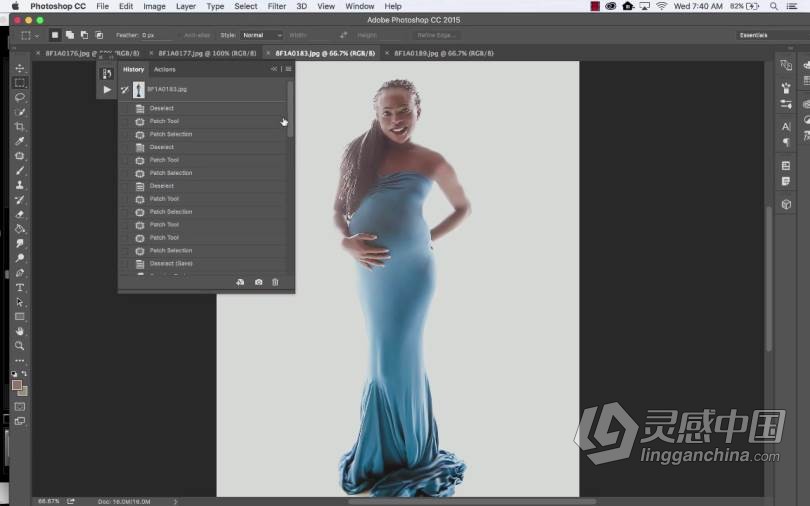Screen dimensions: 810x506
Task: Create new document from current state
Action: [x=240, y=282]
